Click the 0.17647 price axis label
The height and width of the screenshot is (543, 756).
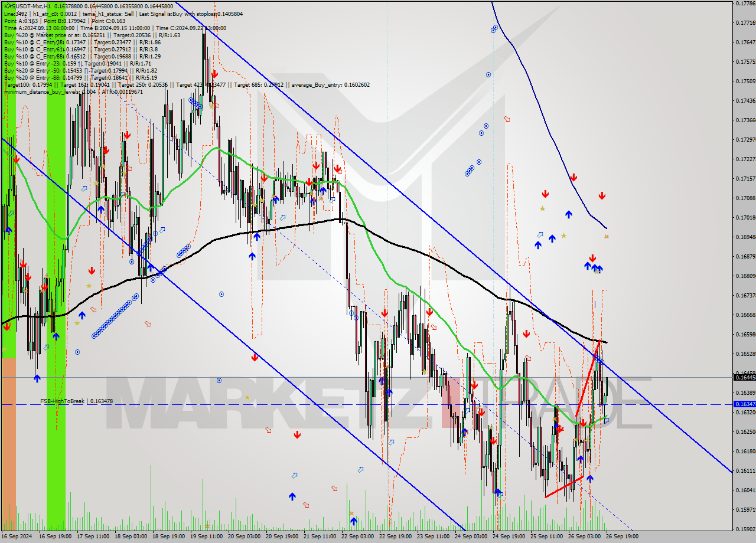click(745, 42)
